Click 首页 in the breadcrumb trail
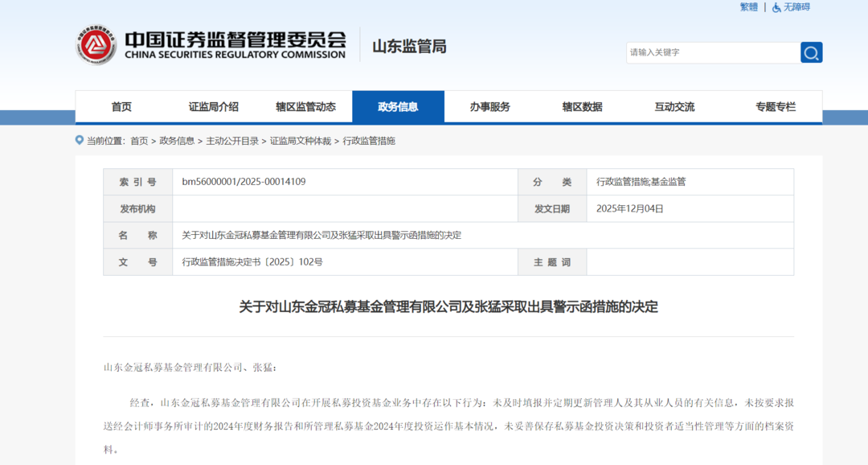Image resolution: width=868 pixels, height=465 pixels. pyautogui.click(x=139, y=141)
